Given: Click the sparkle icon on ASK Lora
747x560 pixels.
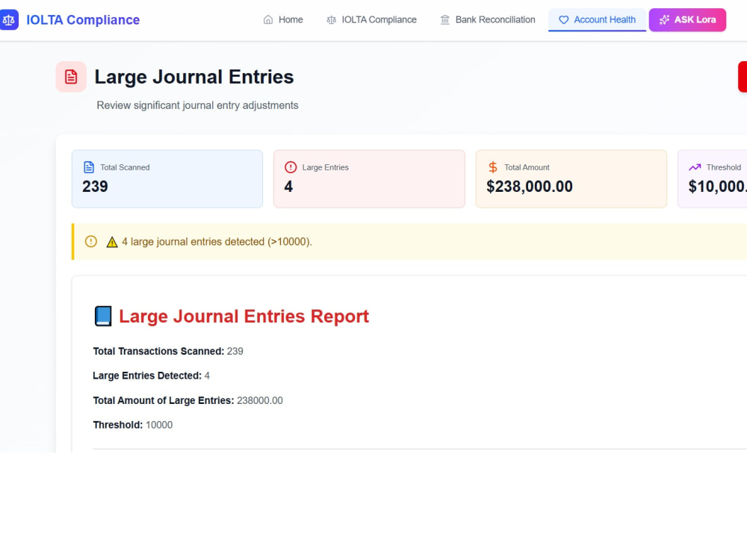Looking at the screenshot, I should pyautogui.click(x=664, y=20).
